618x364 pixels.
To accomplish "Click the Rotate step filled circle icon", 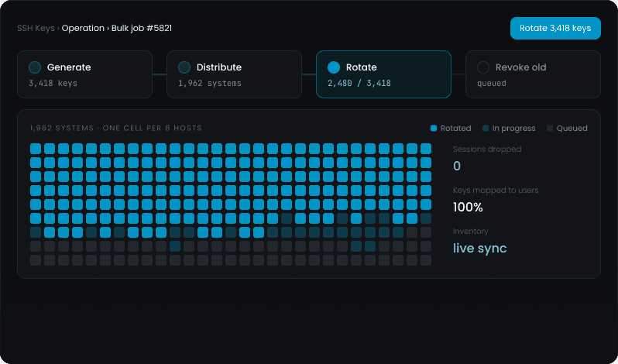I will click(334, 67).
